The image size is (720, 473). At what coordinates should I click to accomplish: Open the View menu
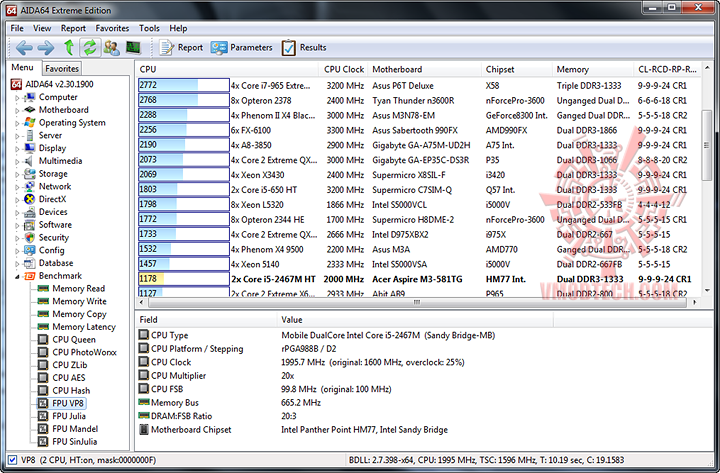[42, 28]
